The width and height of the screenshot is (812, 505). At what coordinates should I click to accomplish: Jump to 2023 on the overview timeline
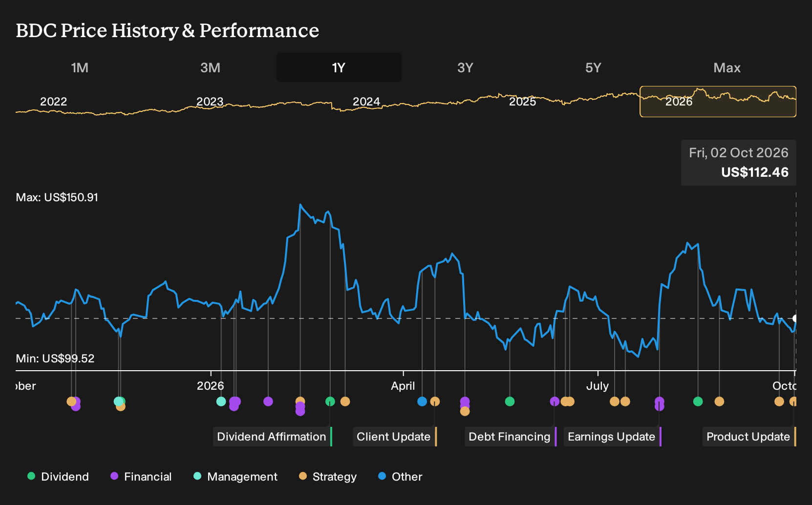coord(210,102)
